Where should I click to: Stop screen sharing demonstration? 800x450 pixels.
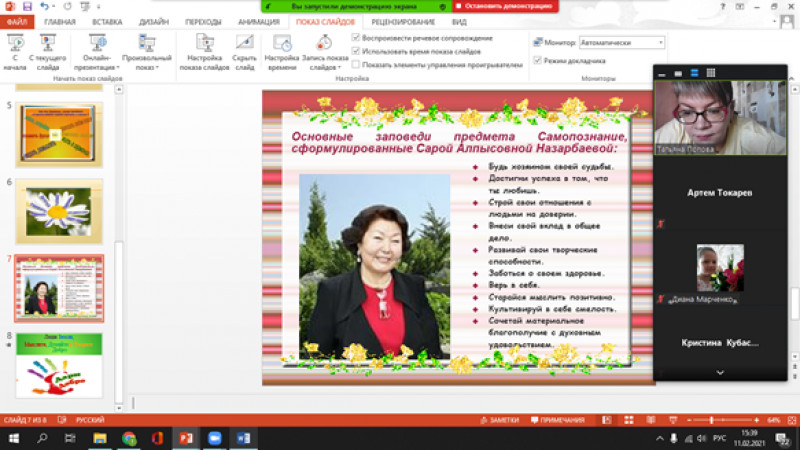click(x=505, y=6)
